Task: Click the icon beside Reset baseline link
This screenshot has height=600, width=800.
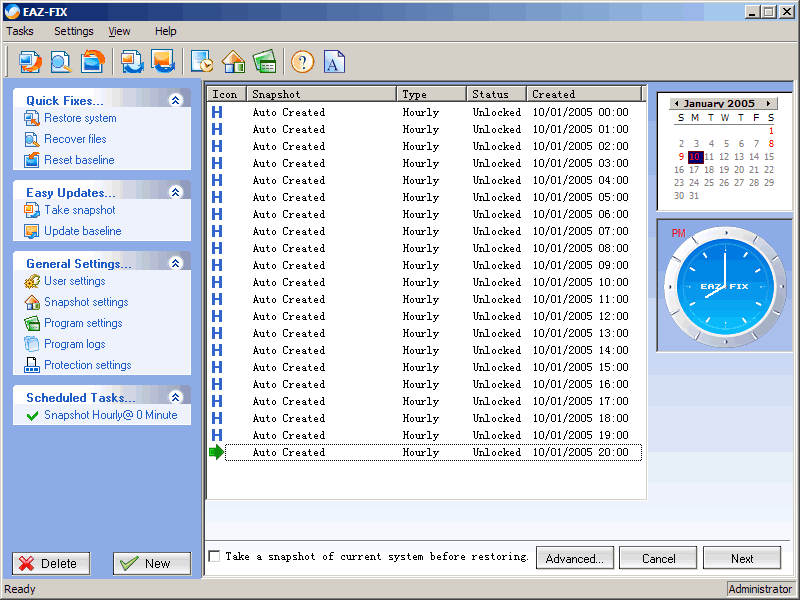Action: (x=32, y=160)
